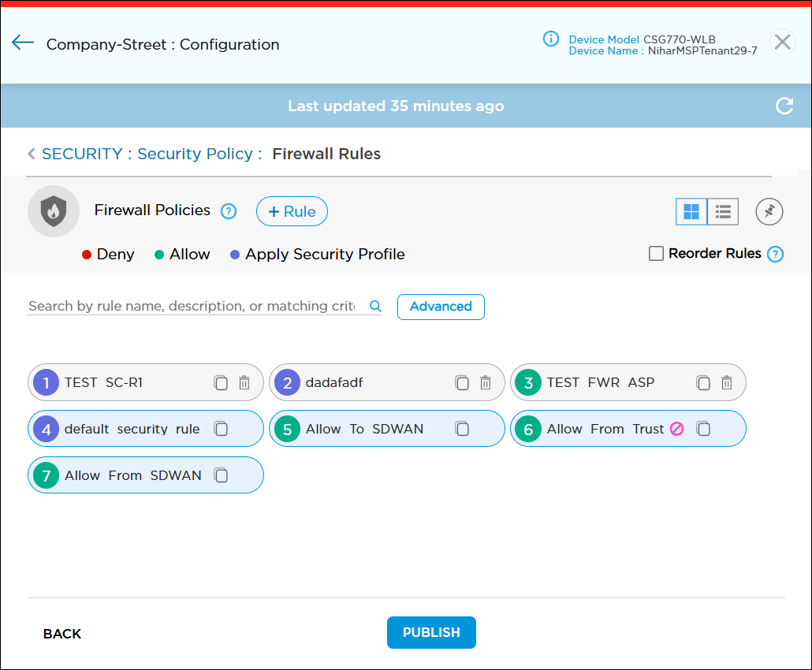Enable the Reorder Rules checkbox
Image resolution: width=812 pixels, height=670 pixels.
[x=656, y=254]
